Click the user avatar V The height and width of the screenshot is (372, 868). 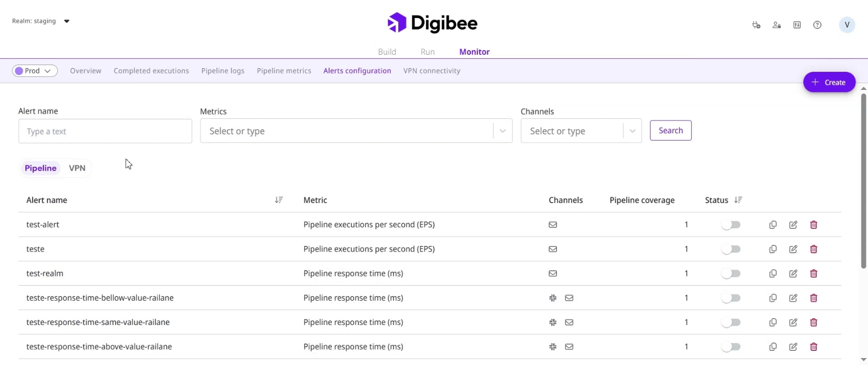[x=847, y=25]
